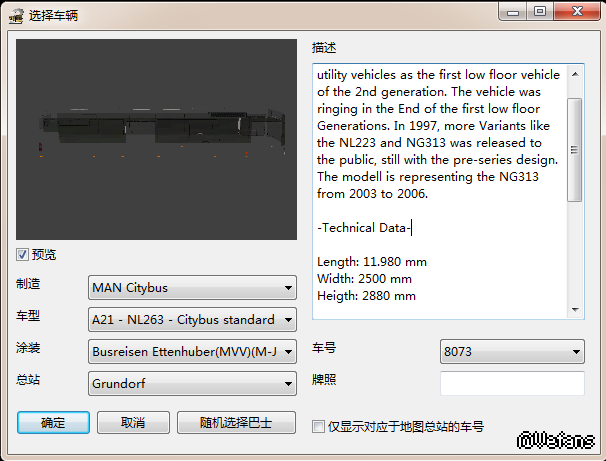Click the bus icon in title bar

pyautogui.click(x=16, y=16)
